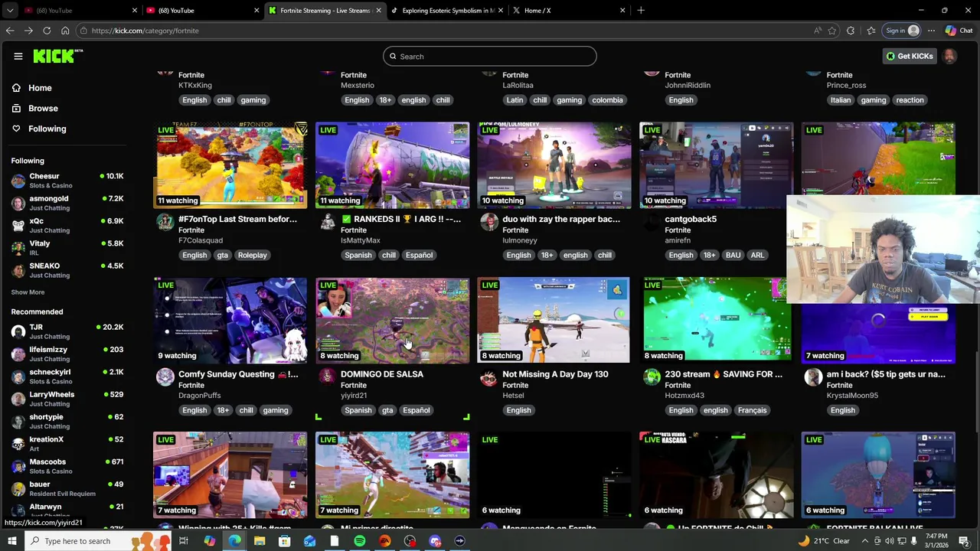
Task: Select colombia tag under LaRolitaa stream
Action: pyautogui.click(x=607, y=100)
